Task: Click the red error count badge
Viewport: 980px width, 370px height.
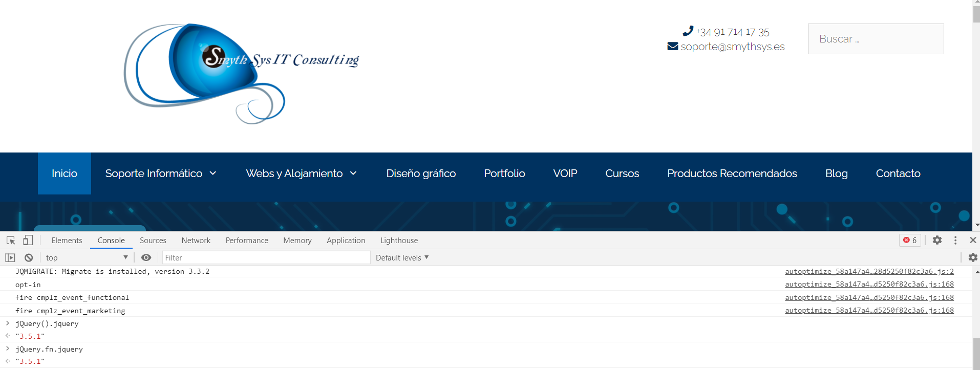Action: point(910,240)
